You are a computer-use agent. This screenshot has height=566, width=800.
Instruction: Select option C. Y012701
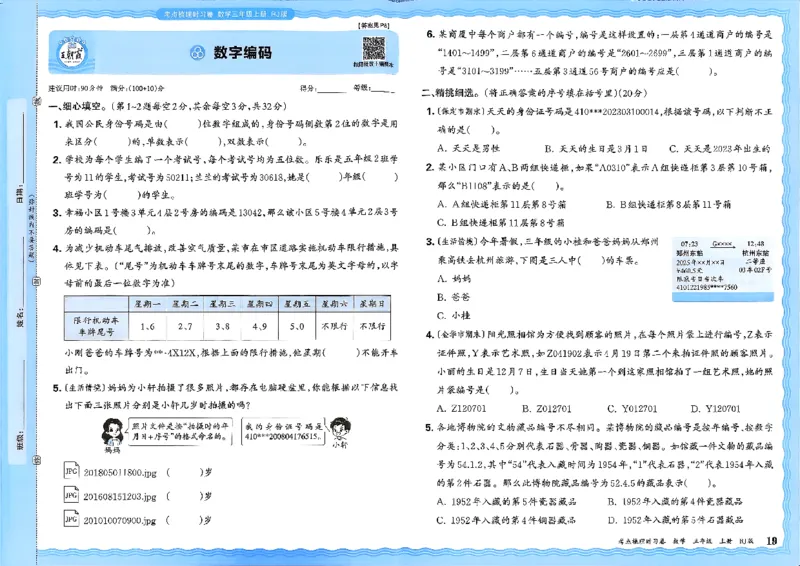click(632, 408)
